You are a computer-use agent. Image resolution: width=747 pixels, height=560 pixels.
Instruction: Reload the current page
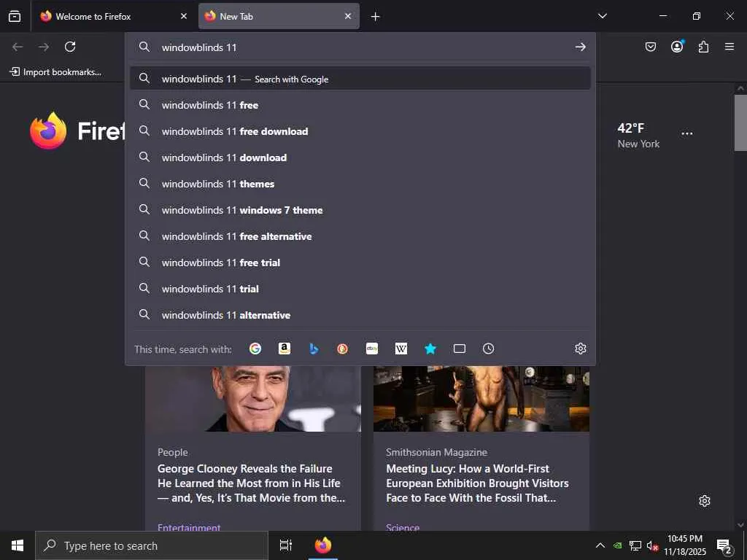(70, 47)
